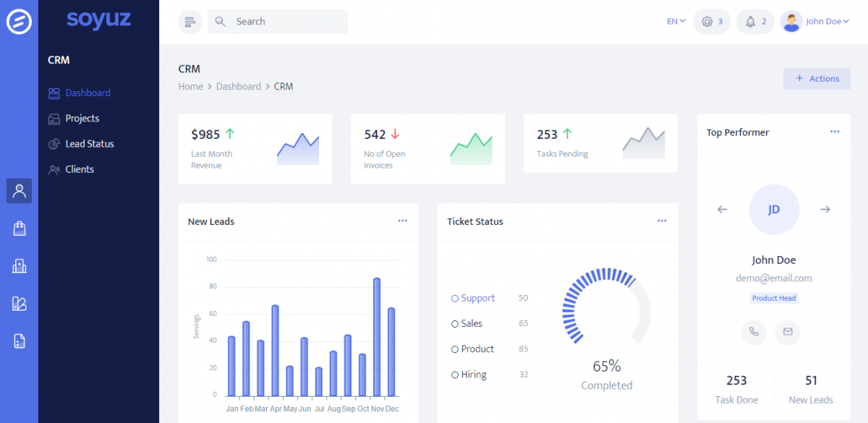The height and width of the screenshot is (423, 868).
Task: Open New Leads card options menu
Action: coord(403,221)
